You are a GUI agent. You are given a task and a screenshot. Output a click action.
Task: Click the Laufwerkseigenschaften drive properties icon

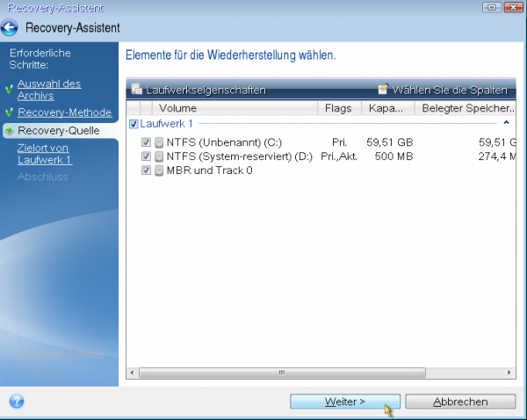click(137, 90)
